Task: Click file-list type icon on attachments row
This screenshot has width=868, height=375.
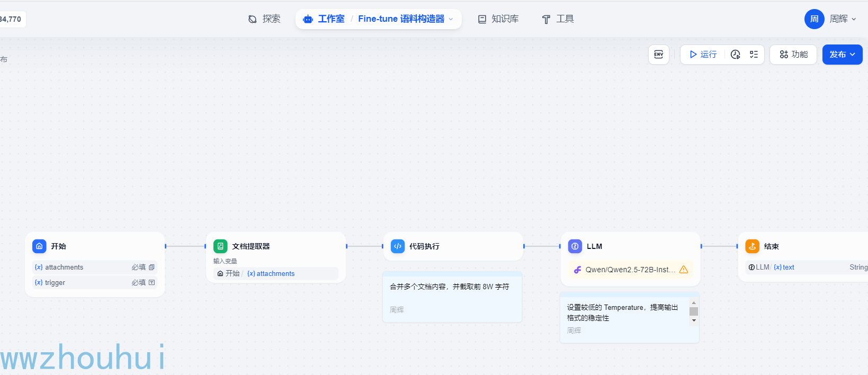Action: tap(151, 267)
